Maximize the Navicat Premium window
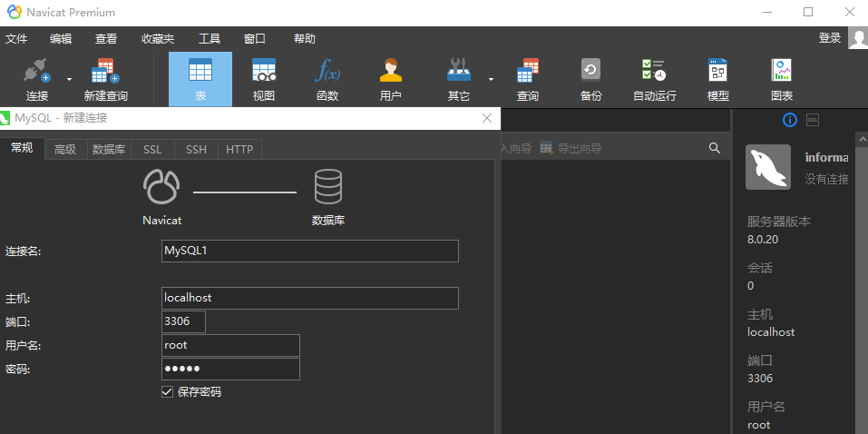The image size is (868, 434). 808,12
